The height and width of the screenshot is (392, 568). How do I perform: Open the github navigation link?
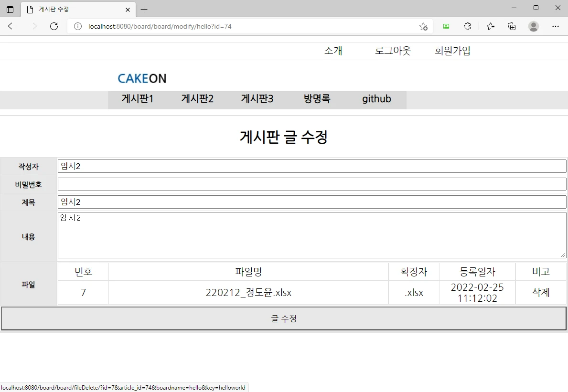[376, 99]
